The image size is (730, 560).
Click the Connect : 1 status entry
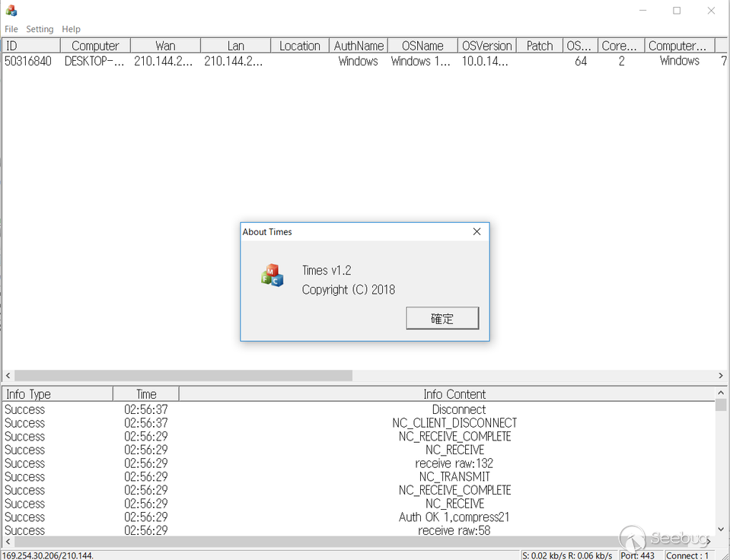pyautogui.click(x=687, y=555)
